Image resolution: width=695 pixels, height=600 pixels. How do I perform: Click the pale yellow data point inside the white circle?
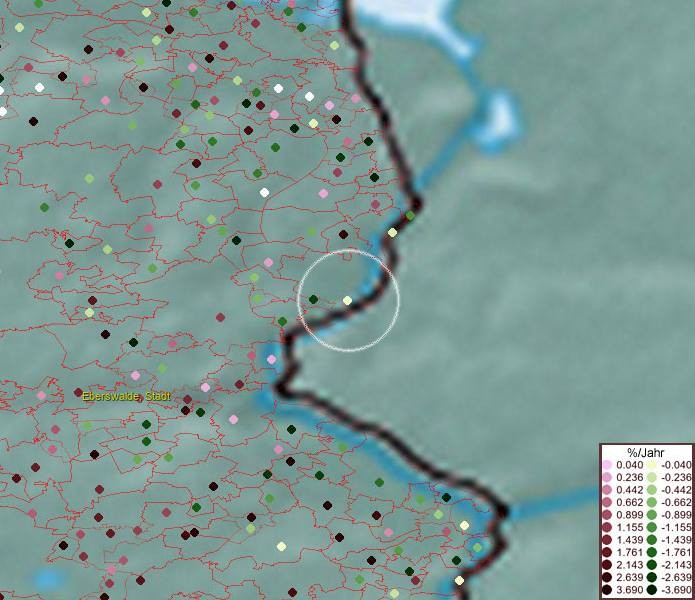[x=348, y=301]
